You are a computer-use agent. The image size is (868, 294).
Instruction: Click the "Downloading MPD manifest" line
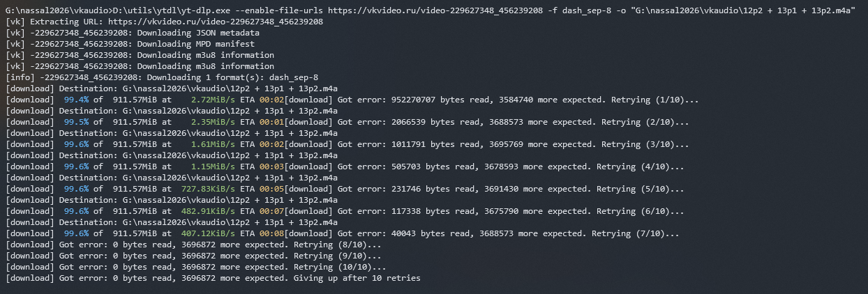point(130,44)
